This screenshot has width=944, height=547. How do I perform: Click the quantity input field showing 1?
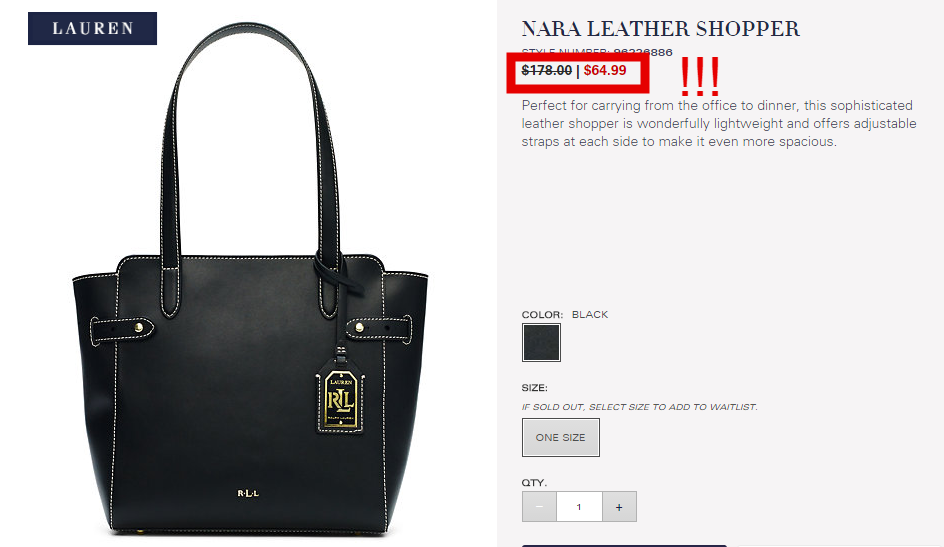click(x=579, y=507)
